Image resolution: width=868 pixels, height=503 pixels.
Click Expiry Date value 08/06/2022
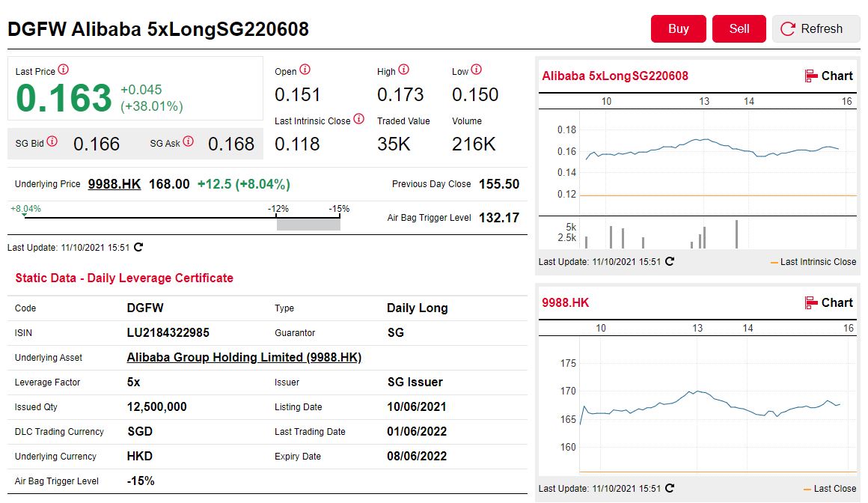pyautogui.click(x=417, y=456)
